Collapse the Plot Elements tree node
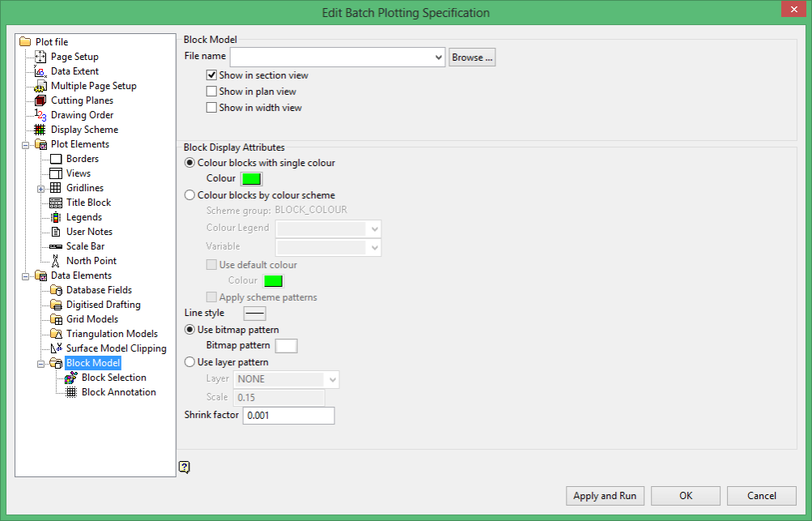Viewport: 812px width, 521px height. click(x=25, y=145)
